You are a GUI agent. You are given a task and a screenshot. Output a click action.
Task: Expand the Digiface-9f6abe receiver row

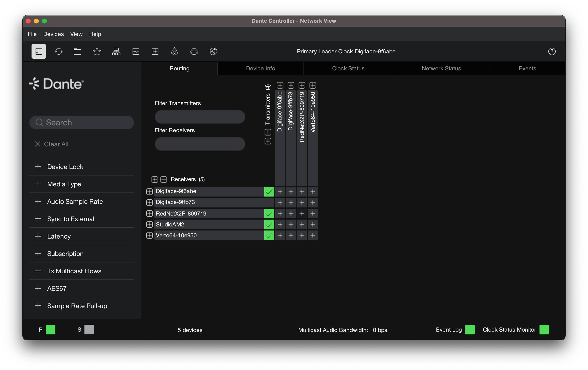(150, 192)
